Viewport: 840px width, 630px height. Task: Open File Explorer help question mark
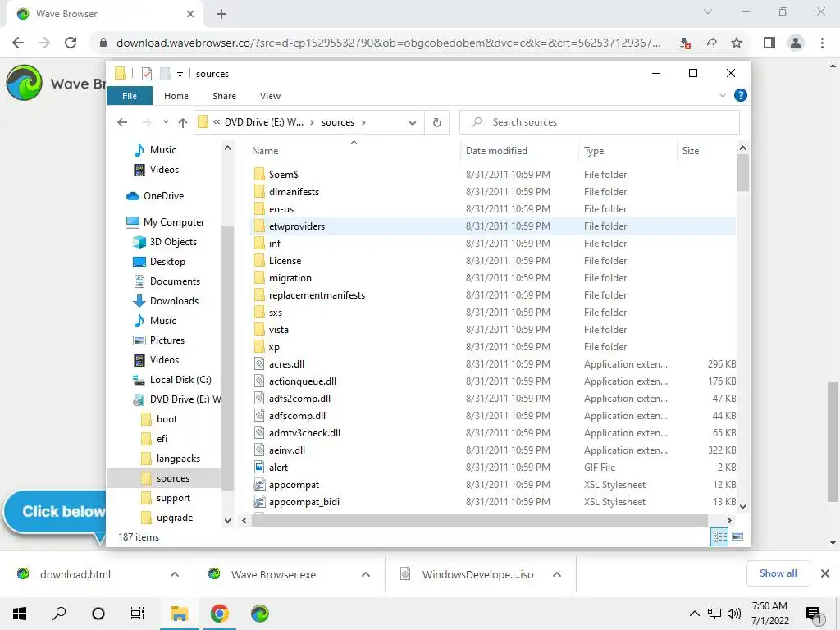tap(741, 95)
